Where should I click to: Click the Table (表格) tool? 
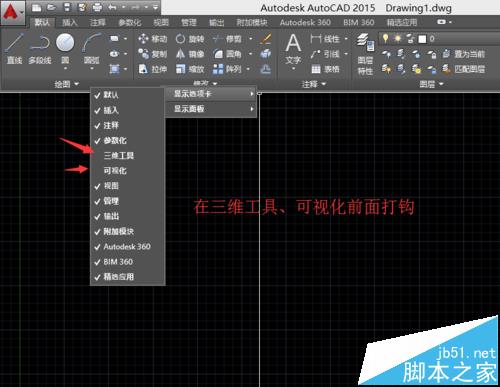pyautogui.click(x=325, y=69)
